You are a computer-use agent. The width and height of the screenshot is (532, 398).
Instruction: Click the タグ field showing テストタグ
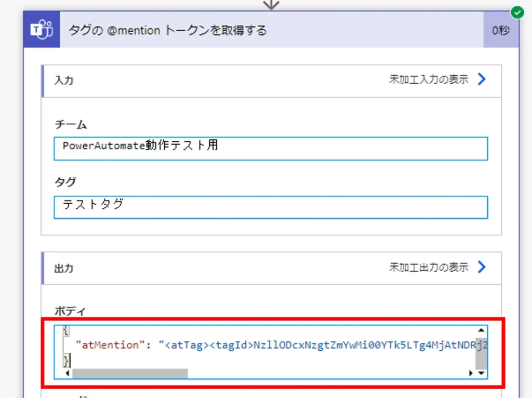coord(270,207)
